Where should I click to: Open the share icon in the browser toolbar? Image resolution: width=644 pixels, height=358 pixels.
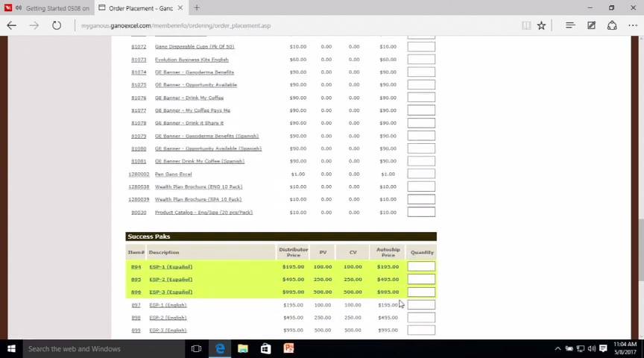612,25
